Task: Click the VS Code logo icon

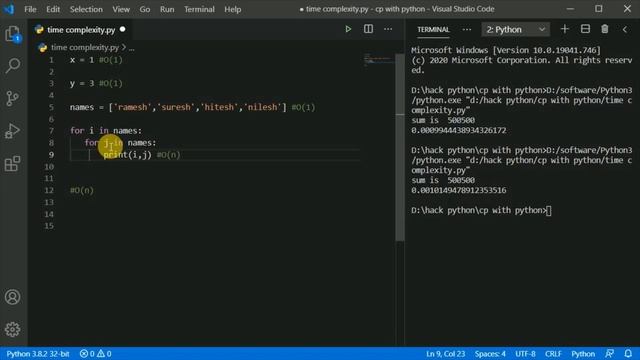Action: (x=9, y=9)
